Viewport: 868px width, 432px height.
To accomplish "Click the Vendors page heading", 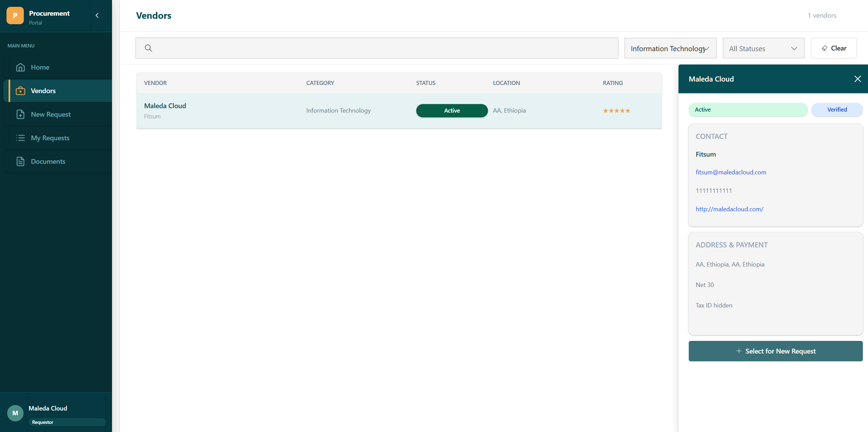I will click(x=154, y=15).
